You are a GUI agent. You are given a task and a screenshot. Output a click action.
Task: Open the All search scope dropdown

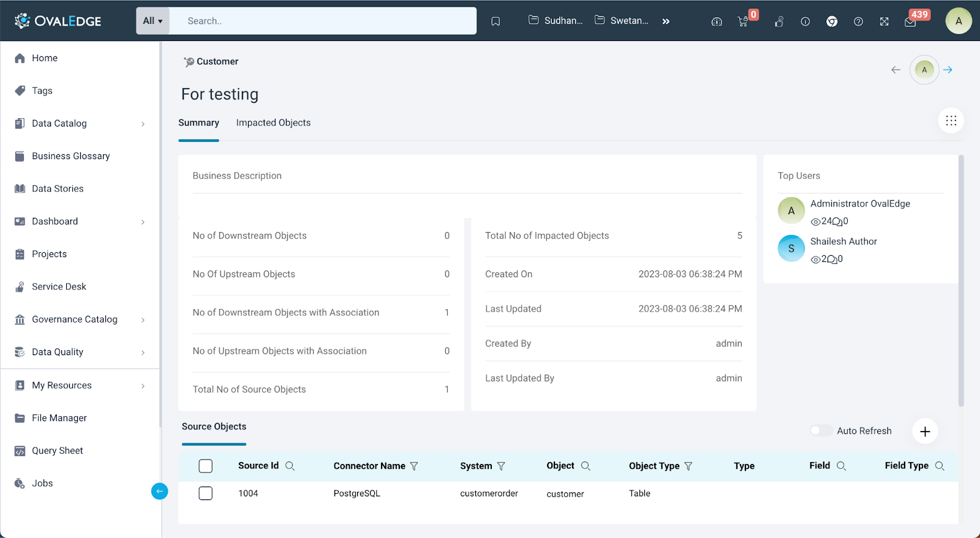153,21
